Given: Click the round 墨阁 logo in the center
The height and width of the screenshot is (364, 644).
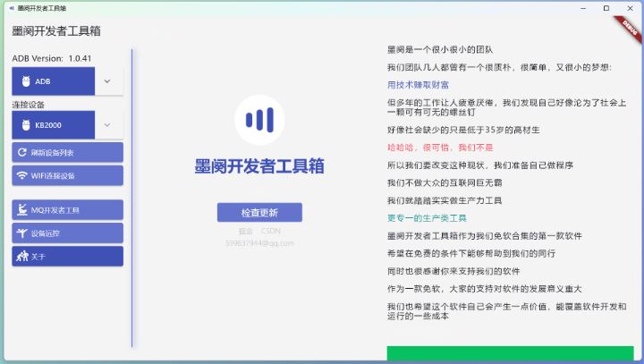Looking at the screenshot, I should (x=259, y=120).
